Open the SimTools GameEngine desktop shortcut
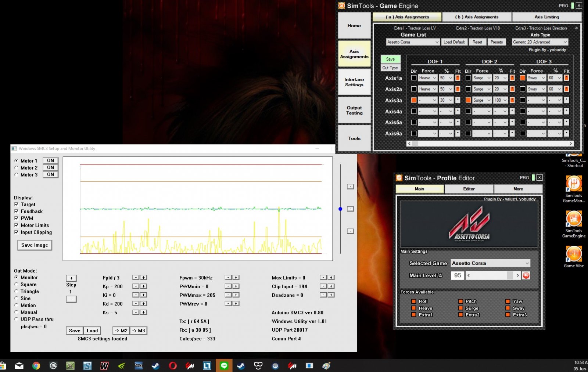This screenshot has width=588, height=372. click(574, 224)
